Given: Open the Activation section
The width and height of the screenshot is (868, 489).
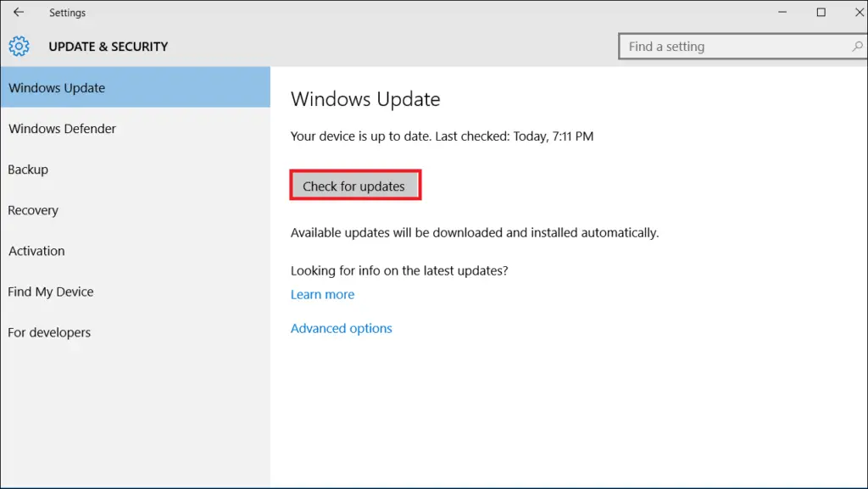Looking at the screenshot, I should [x=136, y=251].
